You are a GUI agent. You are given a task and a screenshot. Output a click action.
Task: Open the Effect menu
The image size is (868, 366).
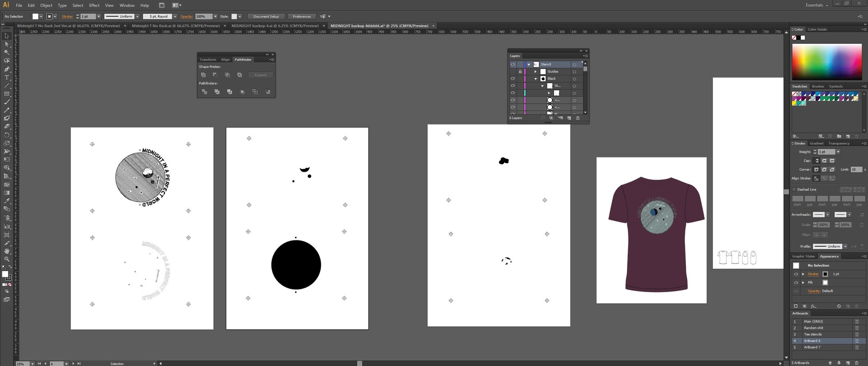point(94,5)
